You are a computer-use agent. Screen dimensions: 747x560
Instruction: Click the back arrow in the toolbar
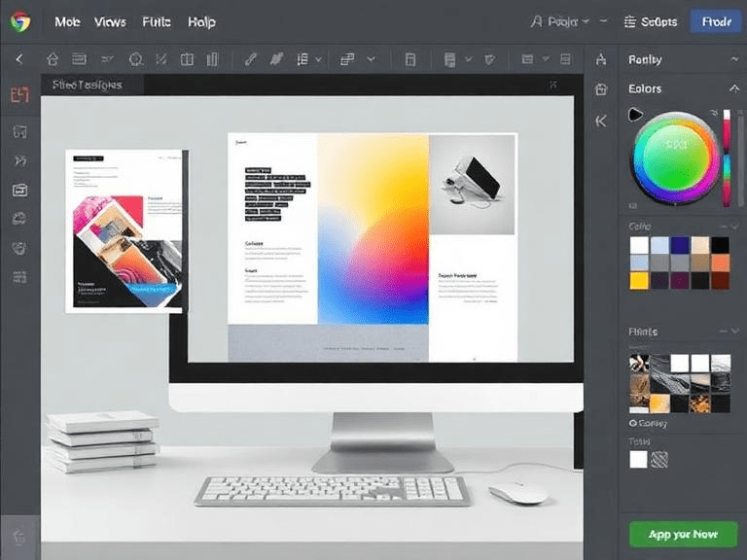(x=18, y=59)
